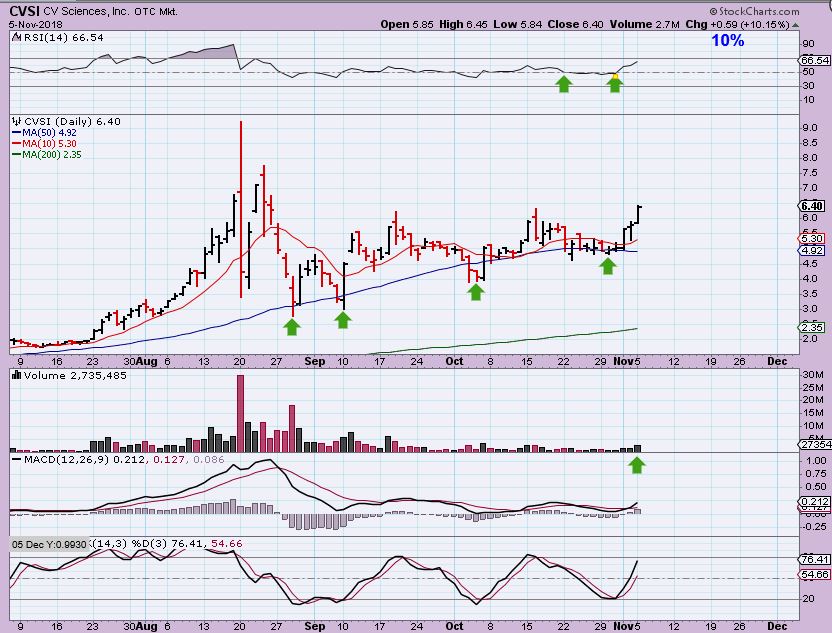Select the %D(3) 76.41 stochastic label
The width and height of the screenshot is (832, 633).
point(170,544)
